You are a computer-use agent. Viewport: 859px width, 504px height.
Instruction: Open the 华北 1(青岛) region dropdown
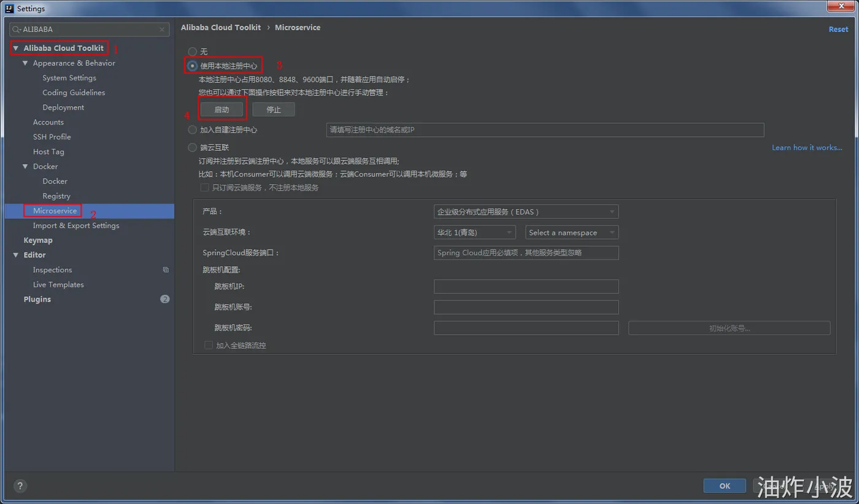pyautogui.click(x=474, y=232)
